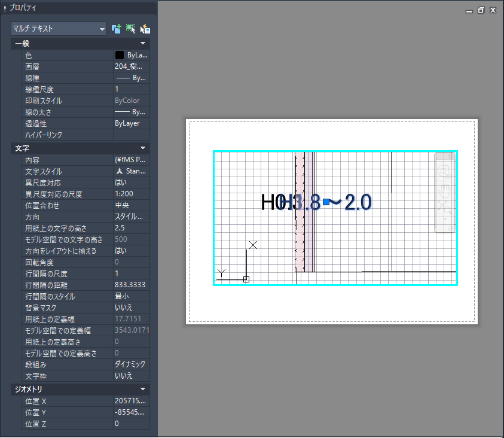Close the navigation bar with its X
The width and height of the screenshot is (504, 438).
click(x=451, y=157)
